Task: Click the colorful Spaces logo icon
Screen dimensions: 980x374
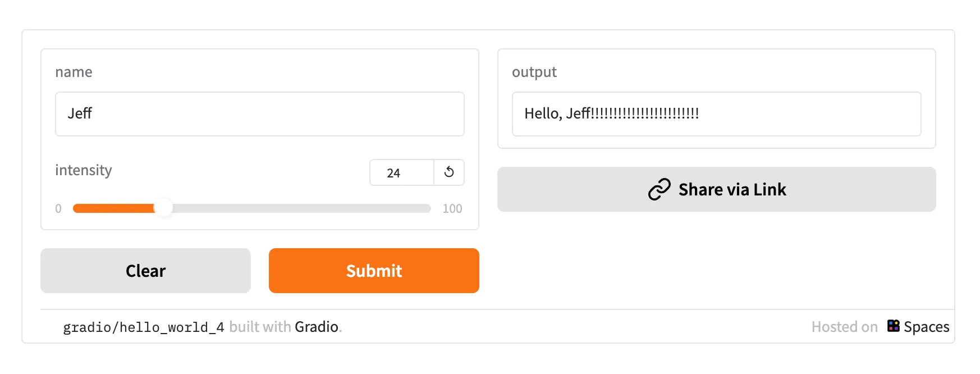Action: coord(893,326)
